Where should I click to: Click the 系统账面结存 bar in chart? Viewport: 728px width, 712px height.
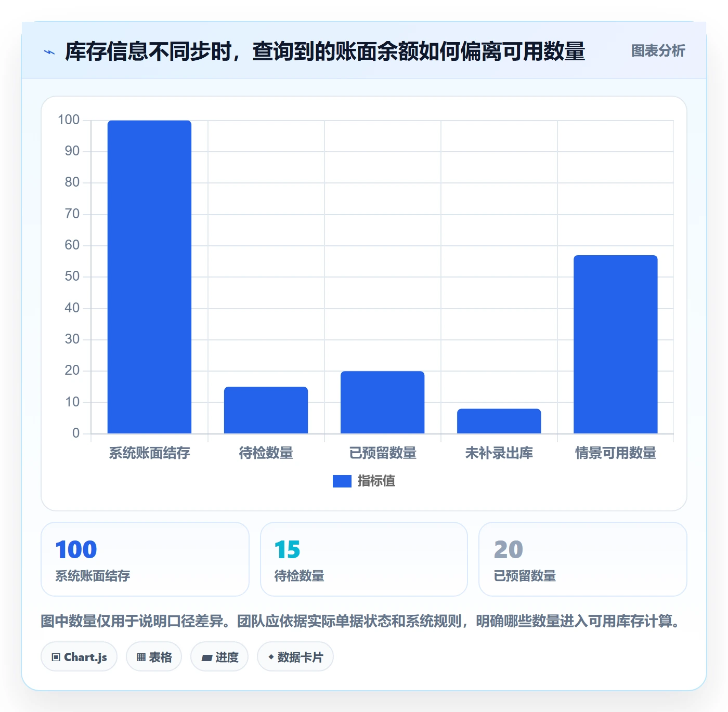click(149, 276)
